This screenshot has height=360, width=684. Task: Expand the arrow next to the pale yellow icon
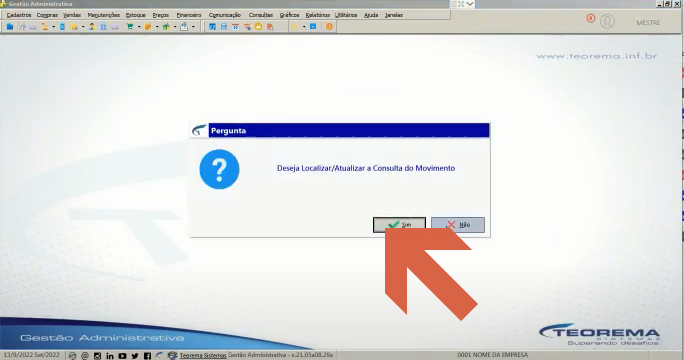pyautogui.click(x=304, y=27)
